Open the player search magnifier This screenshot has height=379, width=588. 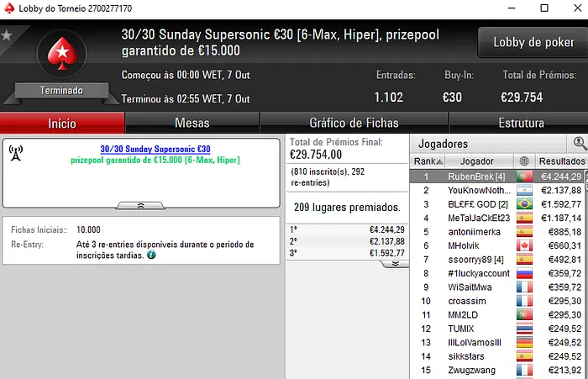tap(580, 143)
